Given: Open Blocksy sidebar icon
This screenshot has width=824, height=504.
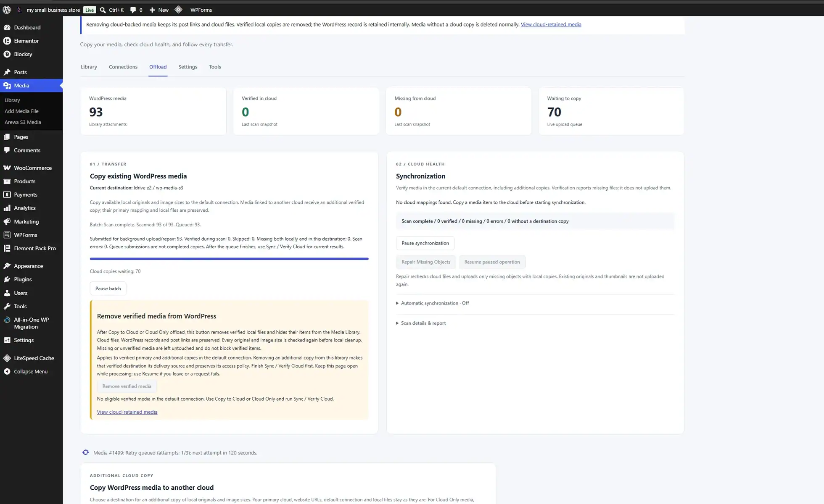Looking at the screenshot, I should 7,54.
